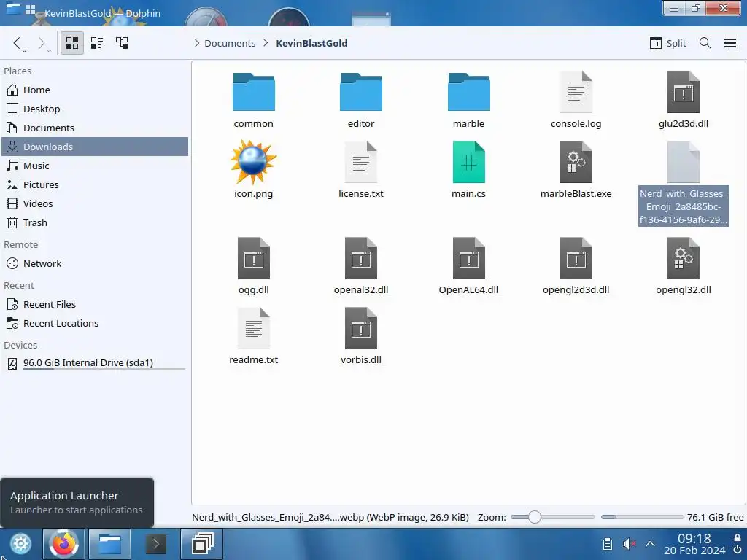Open Videos in Places
This screenshot has height=560, width=747.
coord(95,204)
